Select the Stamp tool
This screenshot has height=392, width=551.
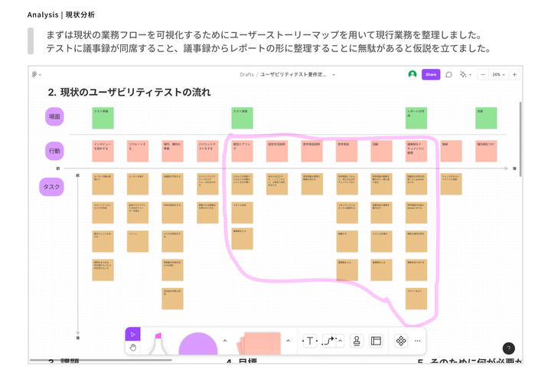[357, 341]
